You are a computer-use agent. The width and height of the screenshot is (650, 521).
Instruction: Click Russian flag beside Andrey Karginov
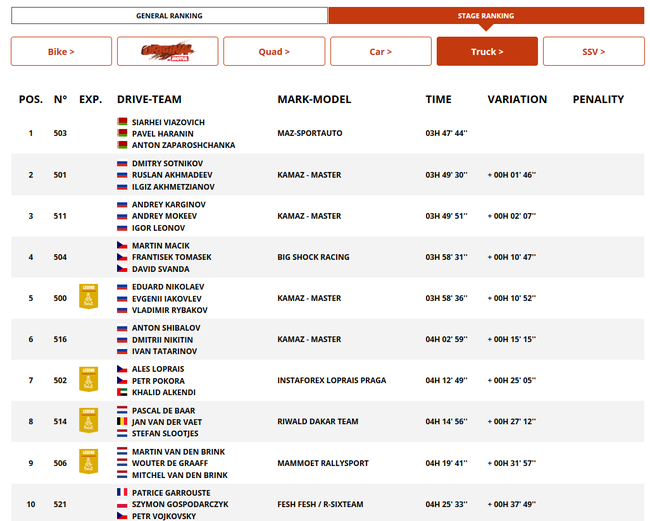[x=122, y=204]
